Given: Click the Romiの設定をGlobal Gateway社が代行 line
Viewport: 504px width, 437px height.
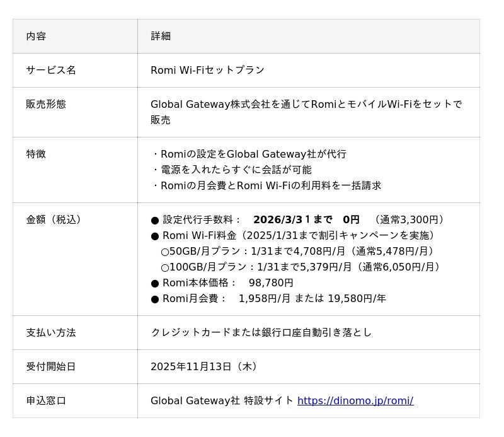Looking at the screenshot, I should (x=249, y=154).
